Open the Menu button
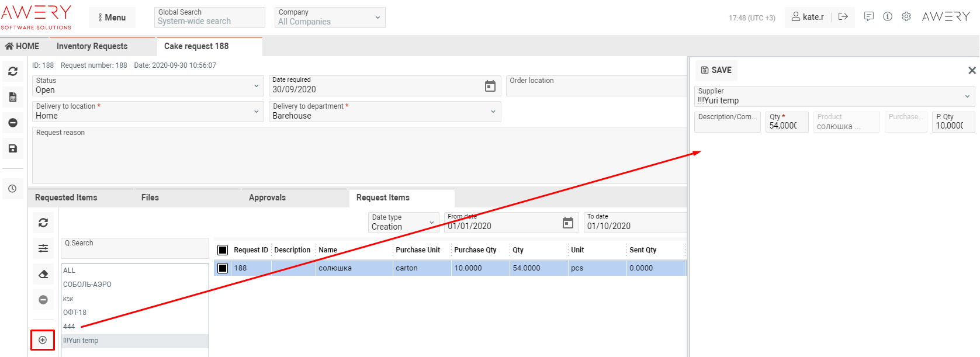980x357 pixels. coord(112,18)
